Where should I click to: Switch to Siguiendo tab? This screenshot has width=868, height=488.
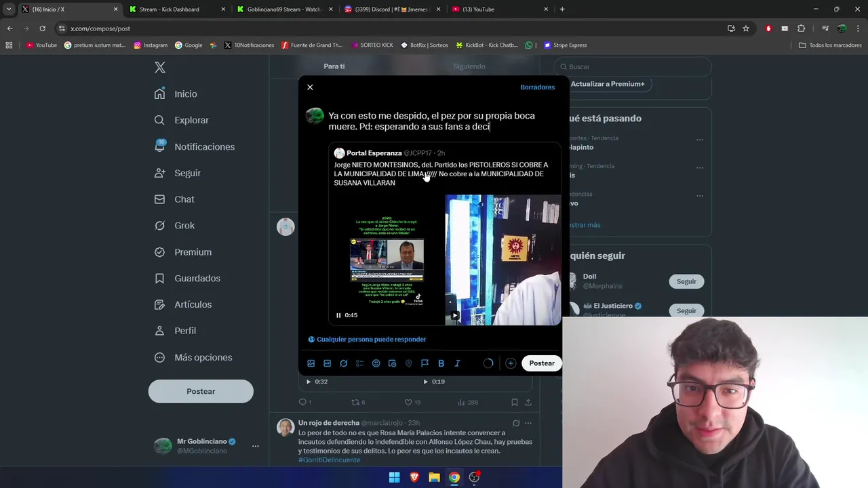pyautogui.click(x=469, y=66)
